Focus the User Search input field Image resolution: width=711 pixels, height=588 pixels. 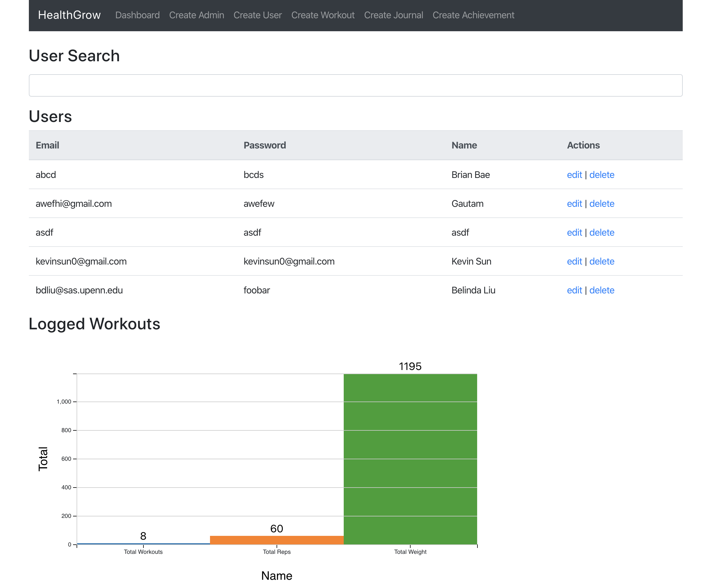click(355, 85)
